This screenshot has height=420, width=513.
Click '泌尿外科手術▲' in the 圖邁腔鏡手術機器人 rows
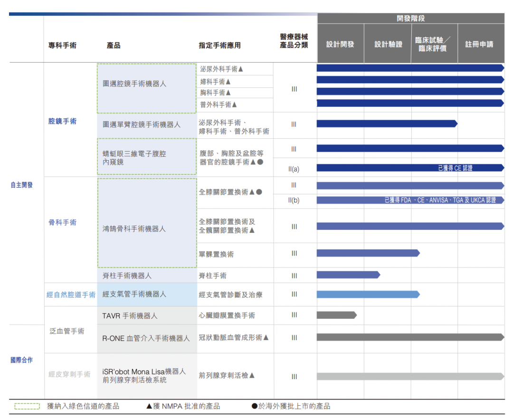(221, 69)
